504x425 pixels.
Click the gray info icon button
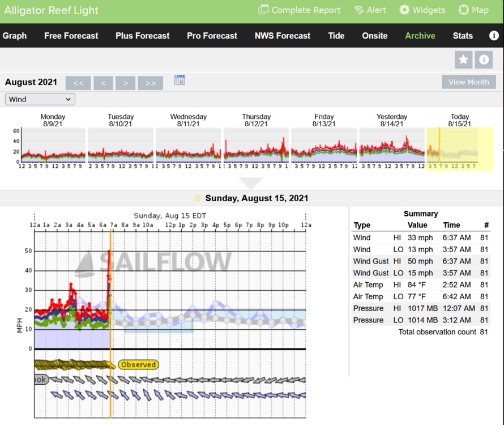(484, 59)
